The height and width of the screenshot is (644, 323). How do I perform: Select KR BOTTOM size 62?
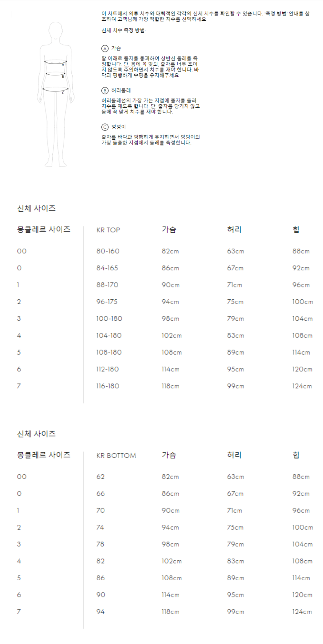pyautogui.click(x=100, y=477)
